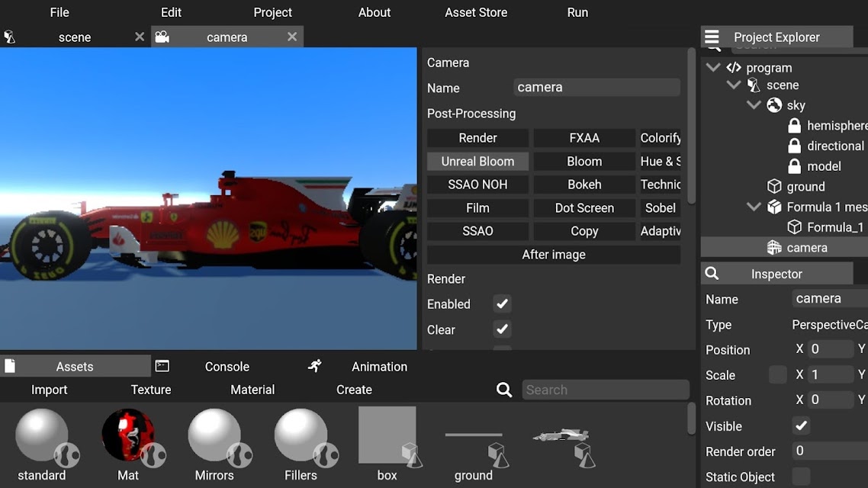The image size is (868, 488).
Task: Switch to the Console tab
Action: click(227, 366)
